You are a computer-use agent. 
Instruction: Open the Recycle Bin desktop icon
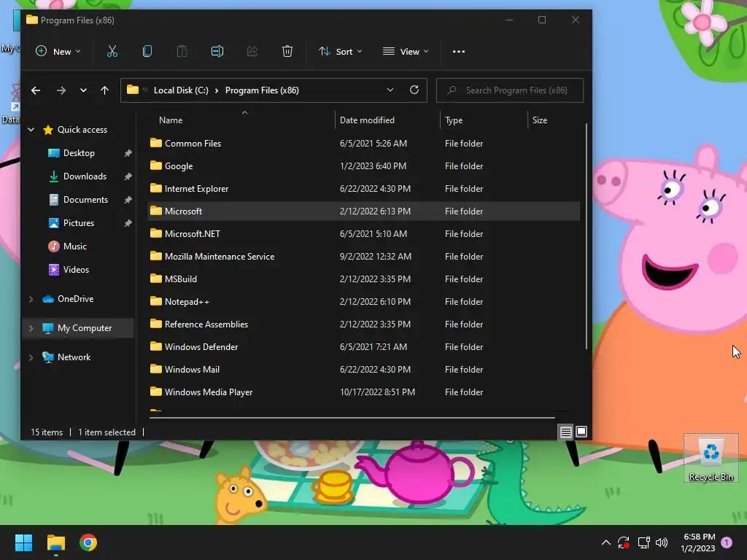(x=711, y=458)
